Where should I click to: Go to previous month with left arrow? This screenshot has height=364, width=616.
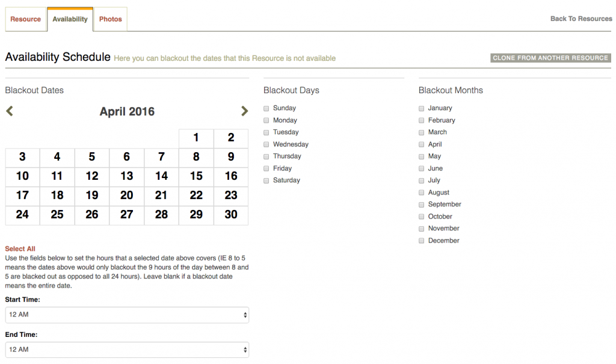click(10, 111)
